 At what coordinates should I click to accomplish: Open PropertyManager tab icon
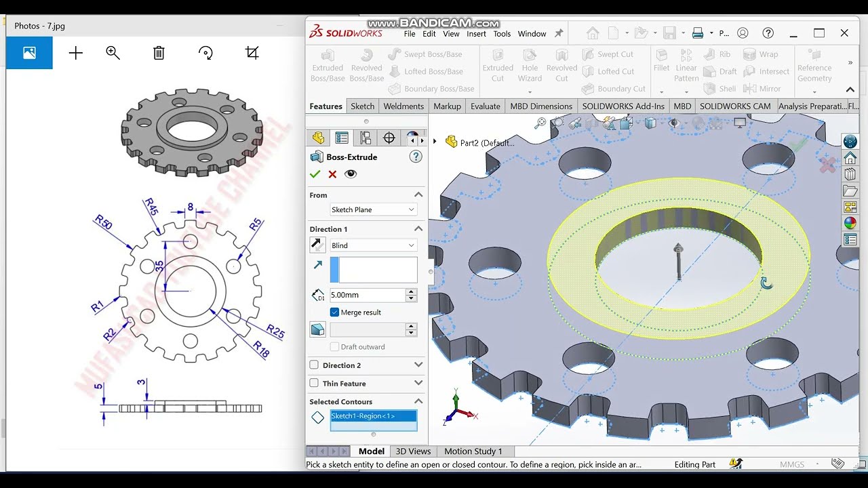(x=342, y=138)
